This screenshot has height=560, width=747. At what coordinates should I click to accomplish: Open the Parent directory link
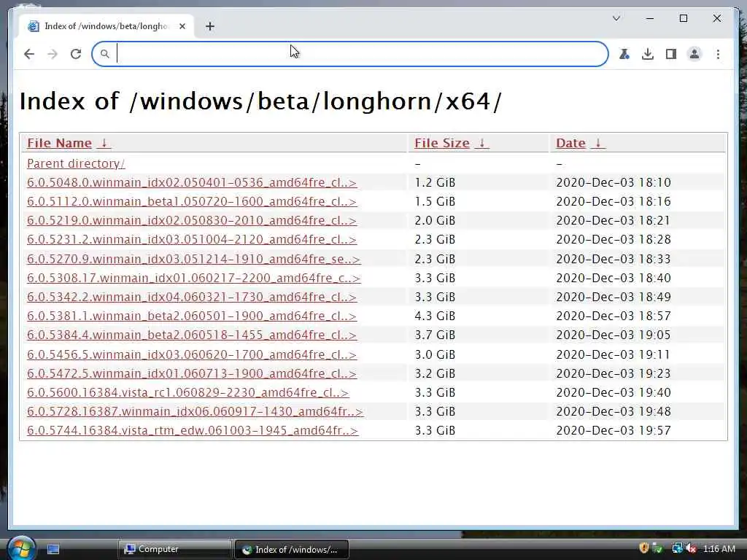pyautogui.click(x=76, y=163)
